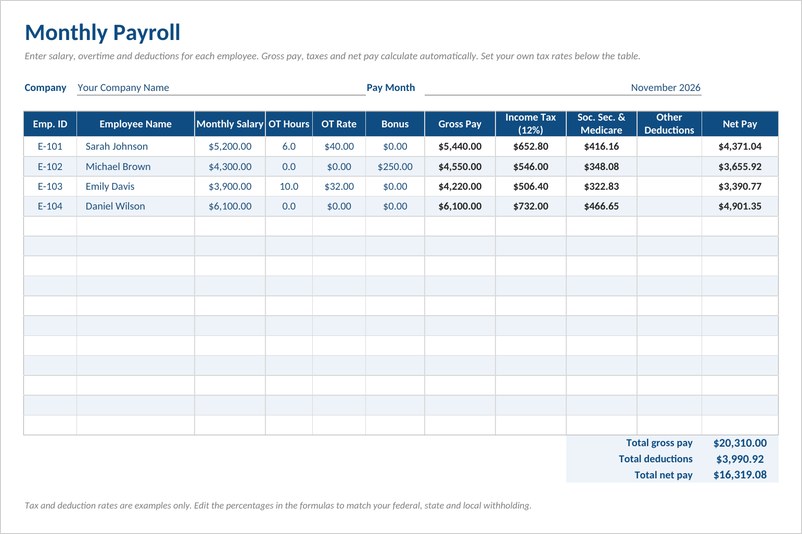The height and width of the screenshot is (534, 802).
Task: Select the Emp. ID column header
Action: tap(50, 124)
